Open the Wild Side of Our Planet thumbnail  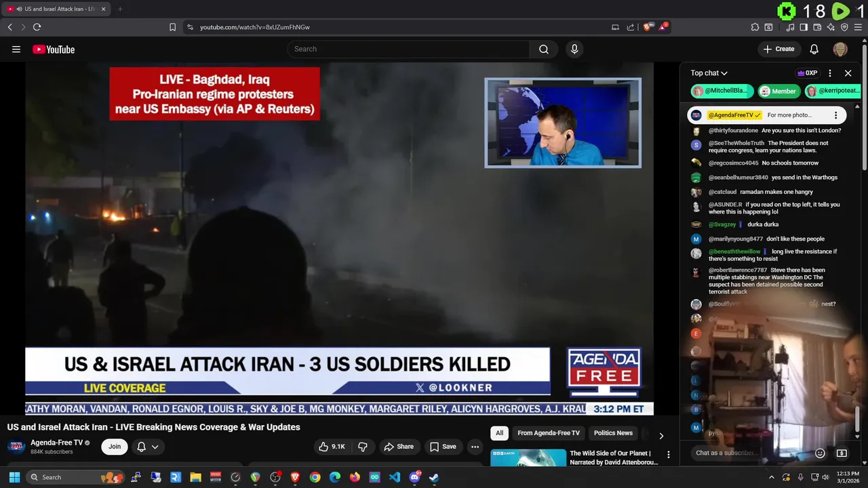(528, 457)
